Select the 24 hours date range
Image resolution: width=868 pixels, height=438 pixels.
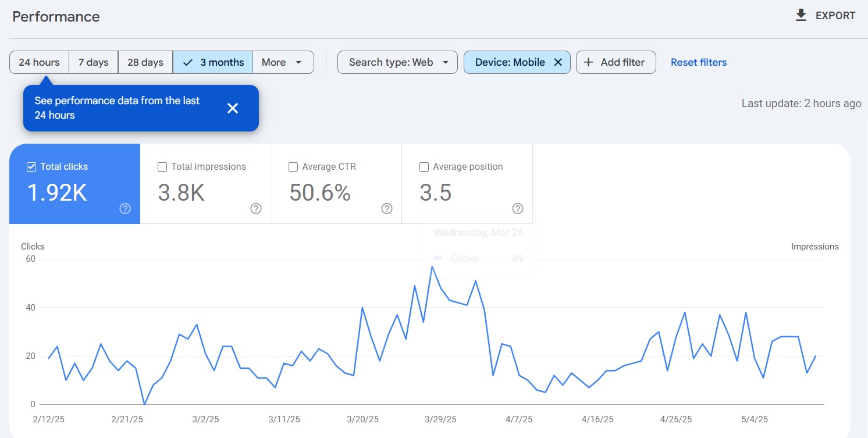(x=39, y=62)
